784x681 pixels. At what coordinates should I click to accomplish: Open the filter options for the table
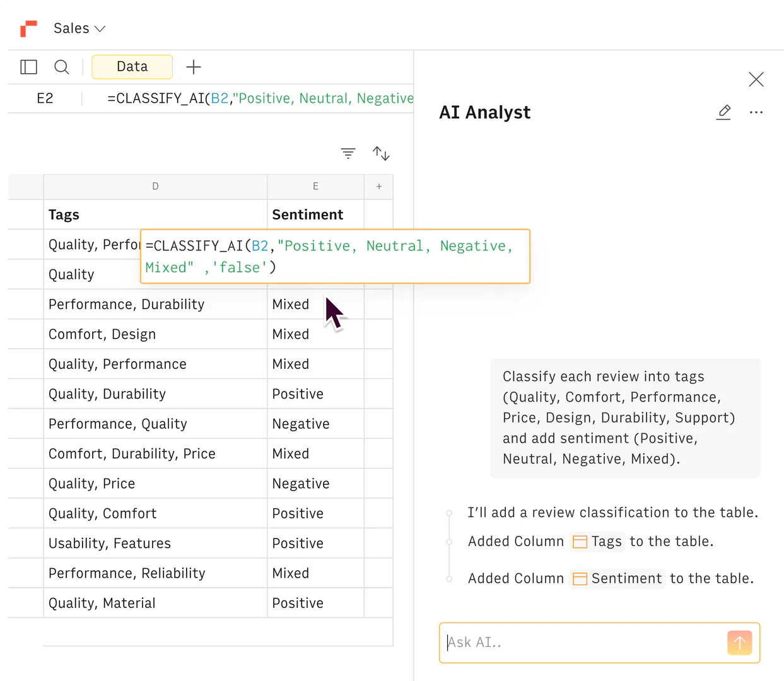[348, 153]
